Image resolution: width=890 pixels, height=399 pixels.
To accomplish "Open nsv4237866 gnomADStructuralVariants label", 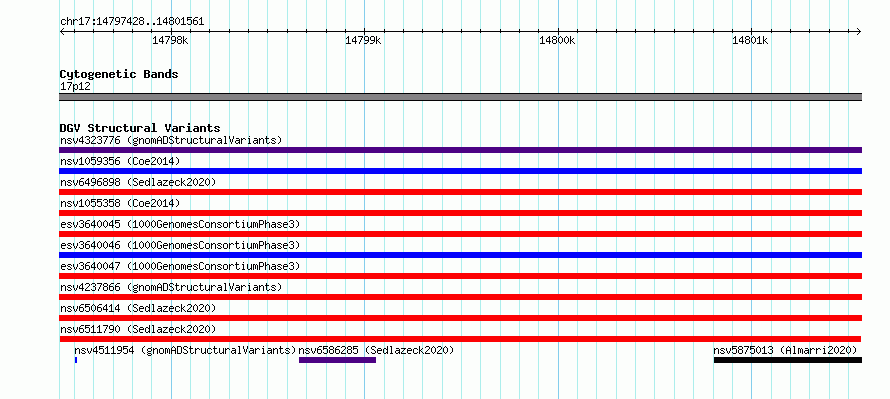I will click(171, 287).
